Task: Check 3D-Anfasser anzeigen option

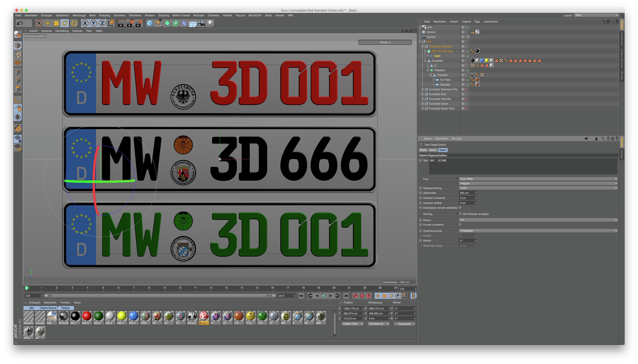Action: coord(460,214)
